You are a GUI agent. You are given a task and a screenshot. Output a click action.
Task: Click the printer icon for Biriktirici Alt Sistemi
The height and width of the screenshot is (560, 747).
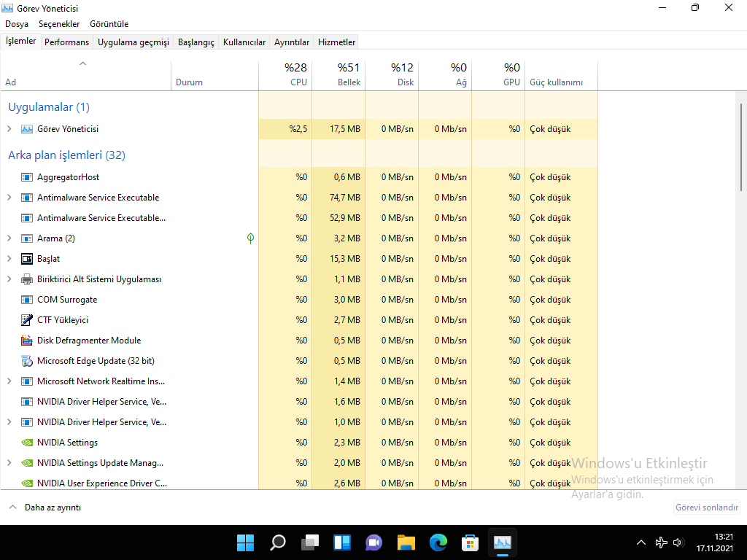tap(27, 279)
